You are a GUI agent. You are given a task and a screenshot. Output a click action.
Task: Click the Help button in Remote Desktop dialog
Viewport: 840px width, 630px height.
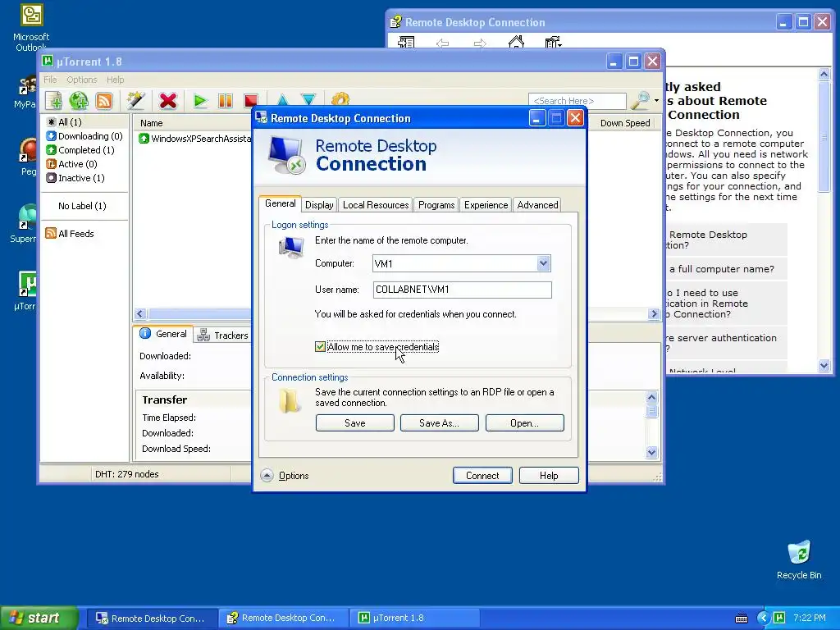pos(549,475)
